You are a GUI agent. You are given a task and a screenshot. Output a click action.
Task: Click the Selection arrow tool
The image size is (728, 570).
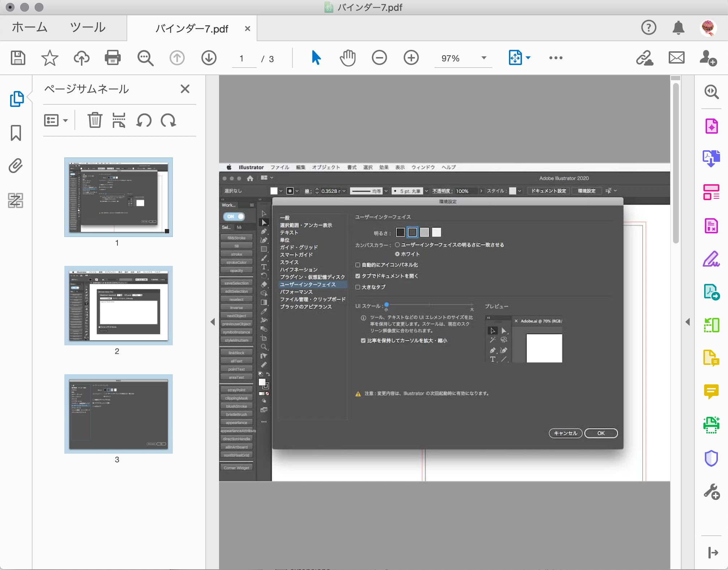point(316,58)
